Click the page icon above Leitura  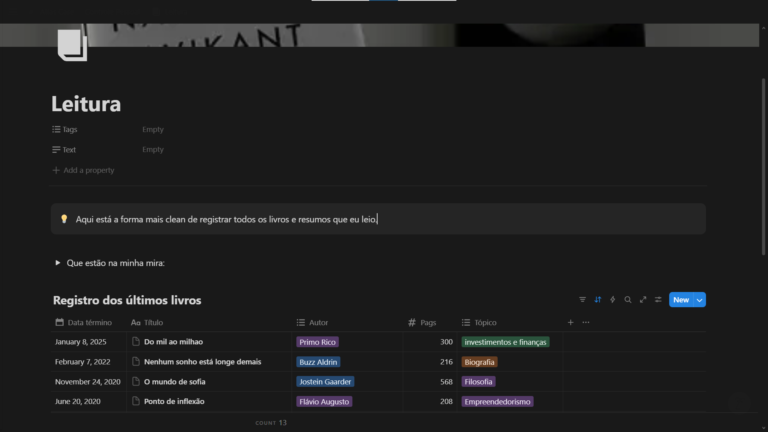point(71,45)
